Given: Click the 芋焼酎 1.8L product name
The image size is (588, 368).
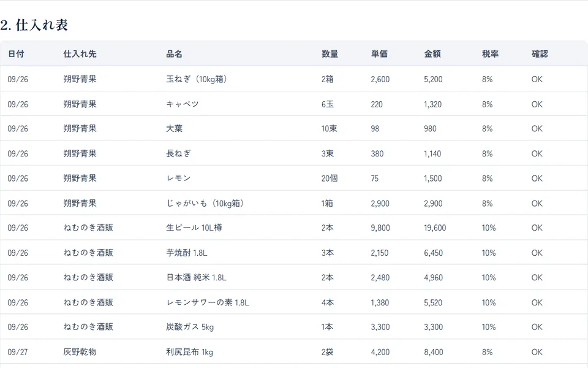Looking at the screenshot, I should pos(186,253).
